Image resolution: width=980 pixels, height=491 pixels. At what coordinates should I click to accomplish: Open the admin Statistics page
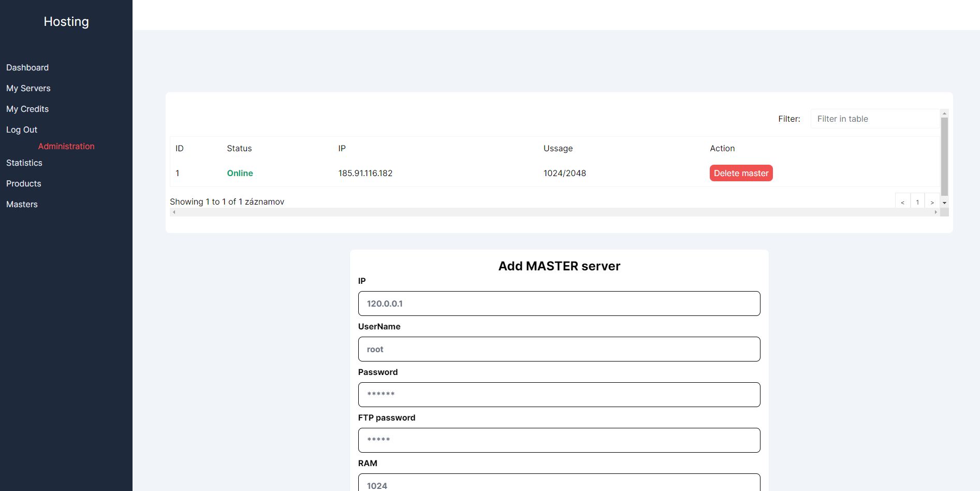click(24, 163)
